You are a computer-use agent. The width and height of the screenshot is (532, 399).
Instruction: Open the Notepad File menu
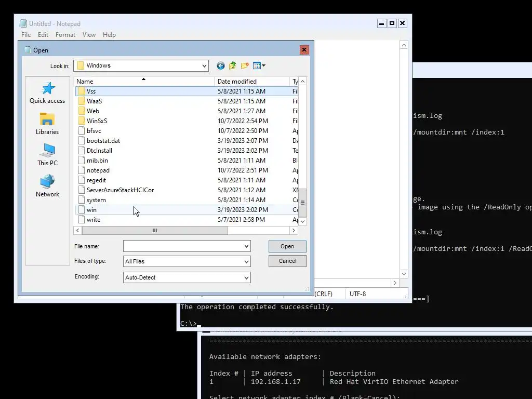(26, 35)
